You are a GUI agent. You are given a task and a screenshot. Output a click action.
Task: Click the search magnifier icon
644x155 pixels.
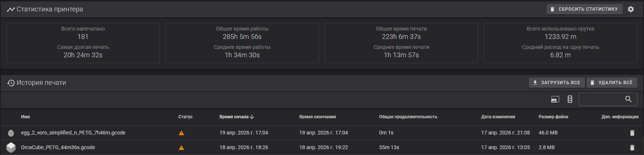[x=628, y=99]
